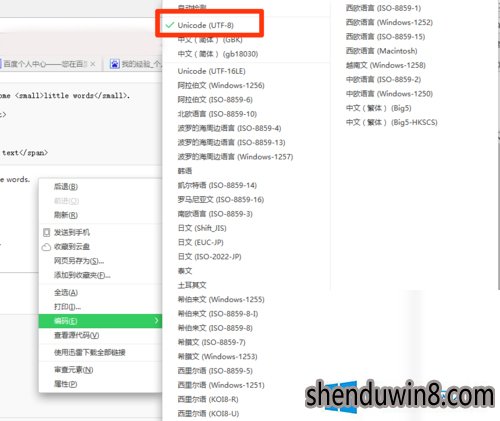Select 日文 (Shift_JIS) encoding
Screen dimensions: 500x421
(202, 228)
